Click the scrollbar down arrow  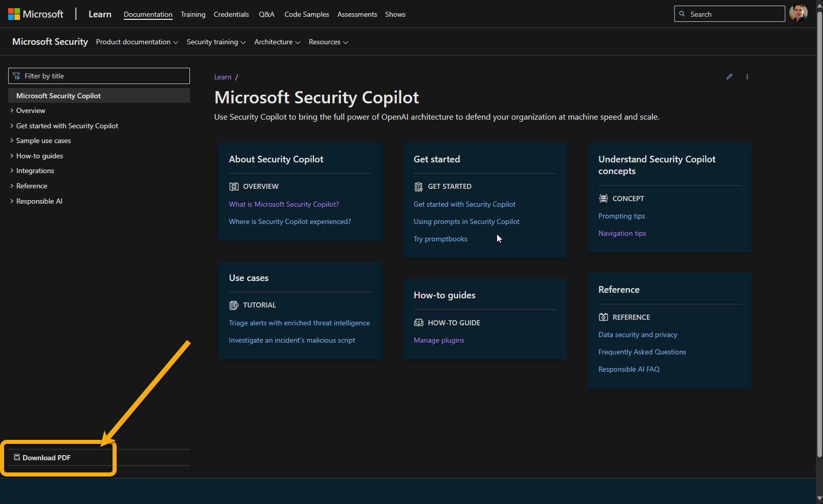click(819, 498)
